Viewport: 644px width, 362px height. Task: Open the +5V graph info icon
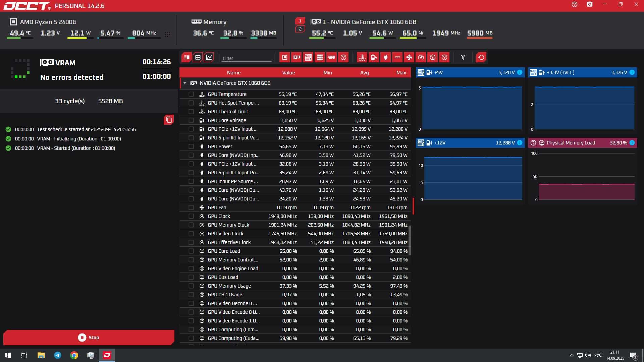coord(520,72)
